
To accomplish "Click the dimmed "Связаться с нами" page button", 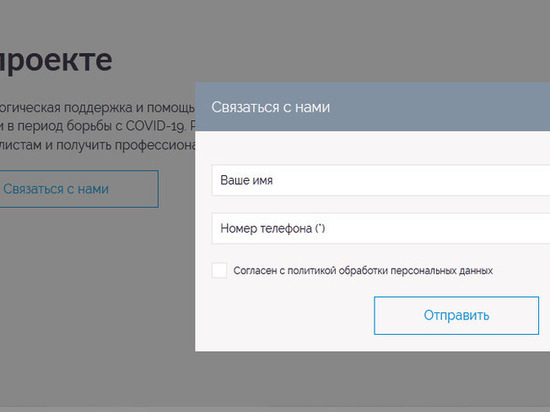I will (x=79, y=189).
